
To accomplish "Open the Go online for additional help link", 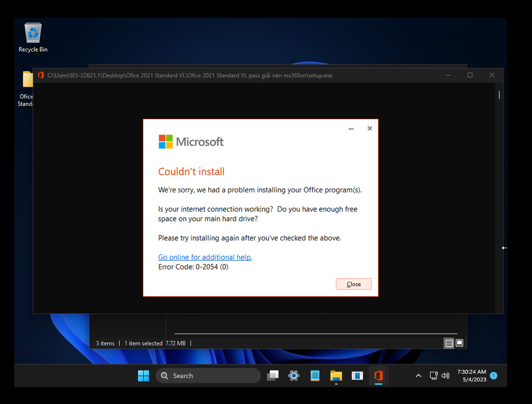I will pos(205,257).
